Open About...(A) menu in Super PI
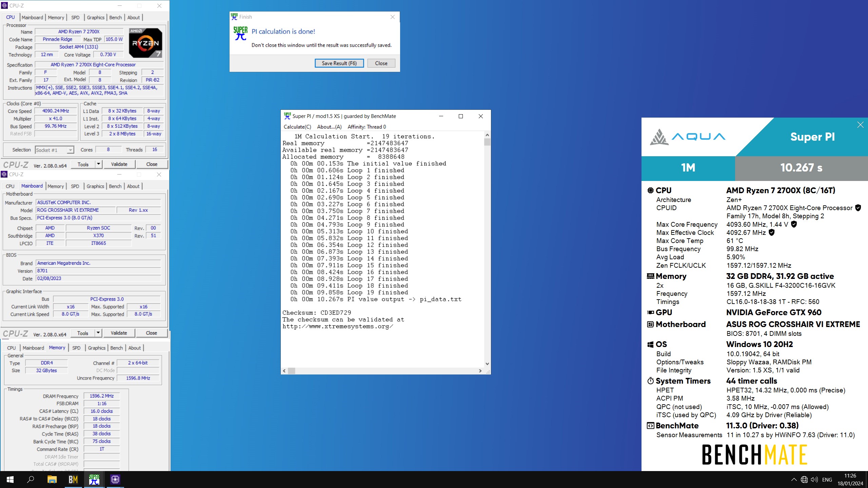Image resolution: width=868 pixels, height=488 pixels. 329,127
